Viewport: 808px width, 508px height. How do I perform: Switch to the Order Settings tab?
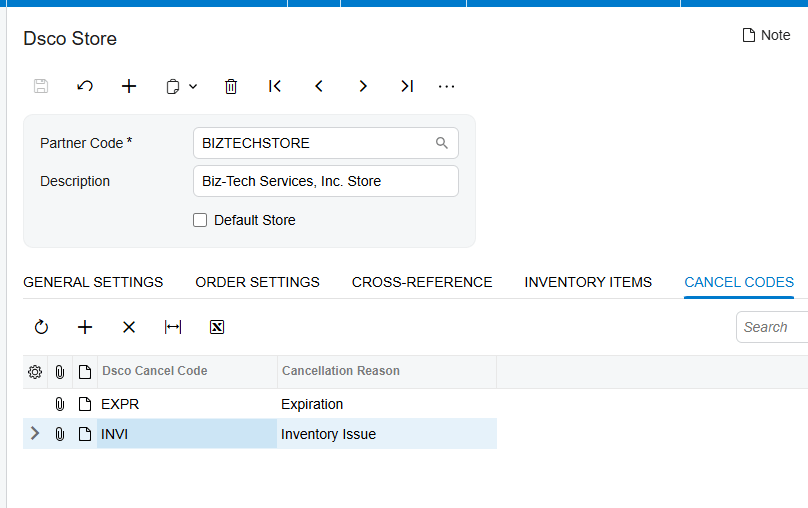coord(257,282)
